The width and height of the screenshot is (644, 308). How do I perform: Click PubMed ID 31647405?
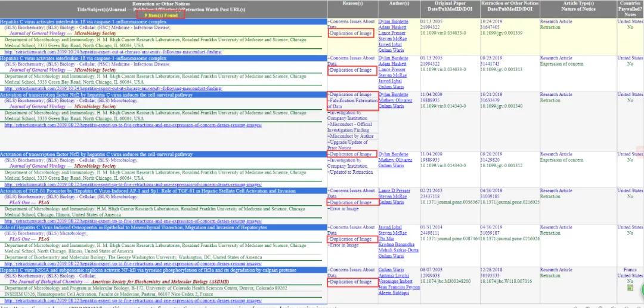click(491, 27)
